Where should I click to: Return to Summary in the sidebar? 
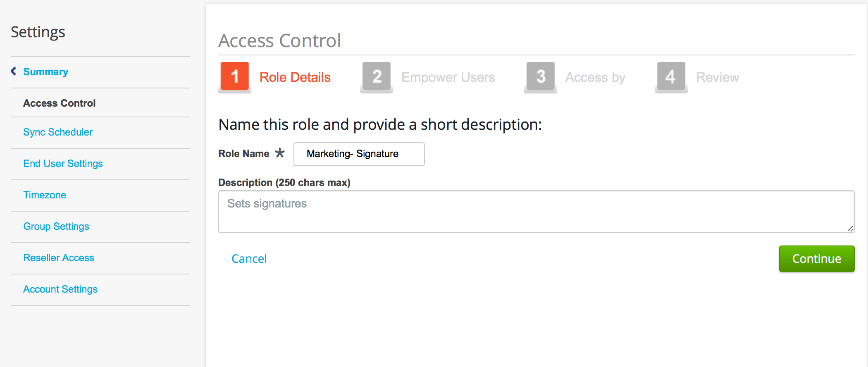pyautogui.click(x=45, y=71)
